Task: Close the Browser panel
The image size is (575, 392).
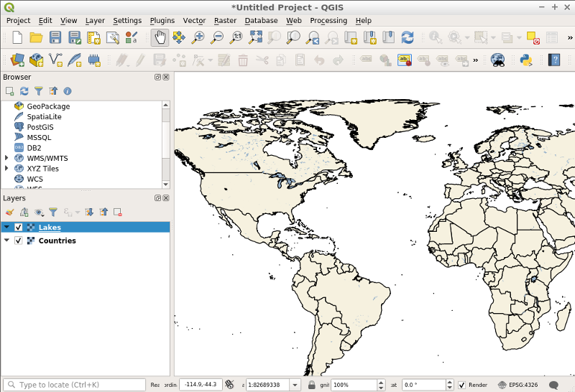Action: pyautogui.click(x=166, y=77)
